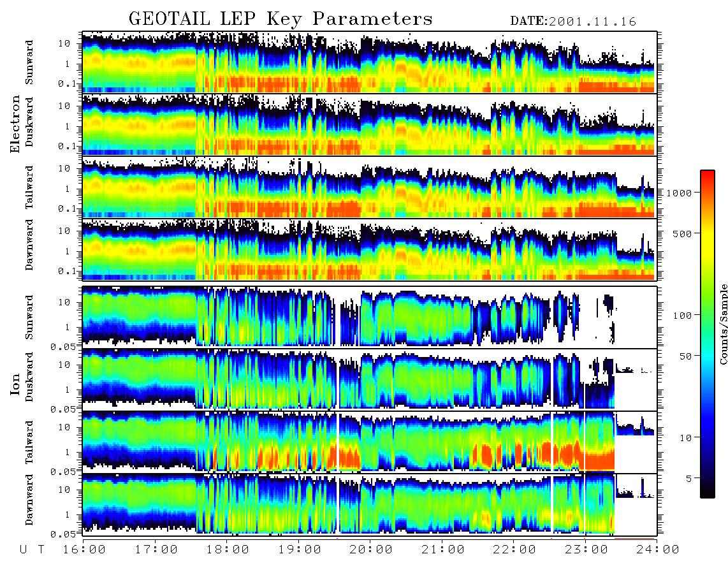Viewport: 728px width, 561px height.
Task: Click the 1000 colorbar tick value
Action: coord(679,193)
